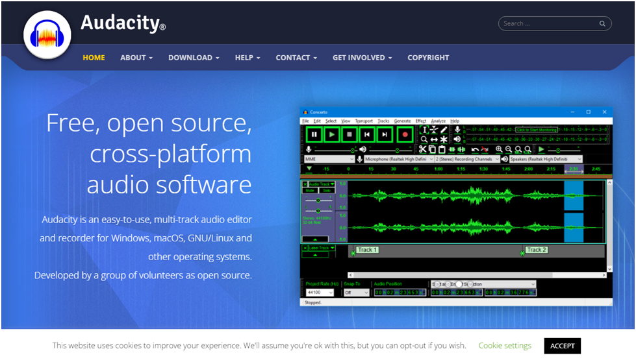Expand the GET INVOLVED website menu
The height and width of the screenshot is (364, 636).
pyautogui.click(x=363, y=58)
